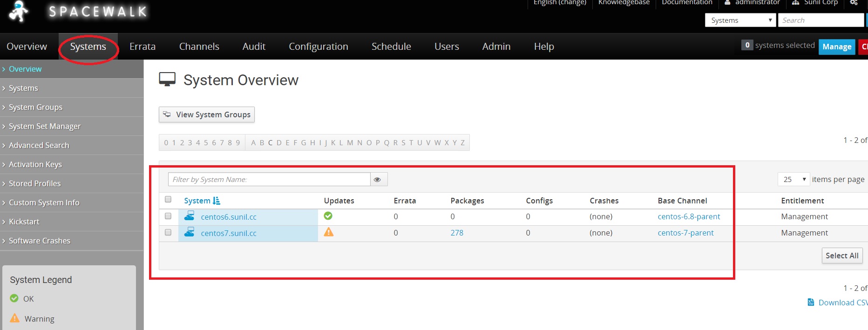Click the Sunil Corp organization link
This screenshot has height=330, width=868.
(821, 3)
